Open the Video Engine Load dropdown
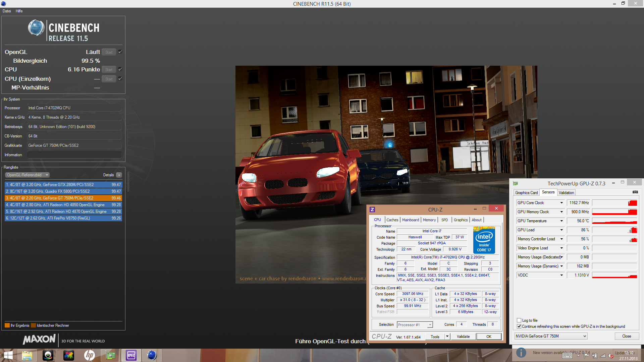Viewport: 644px width, 362px height. point(561,248)
